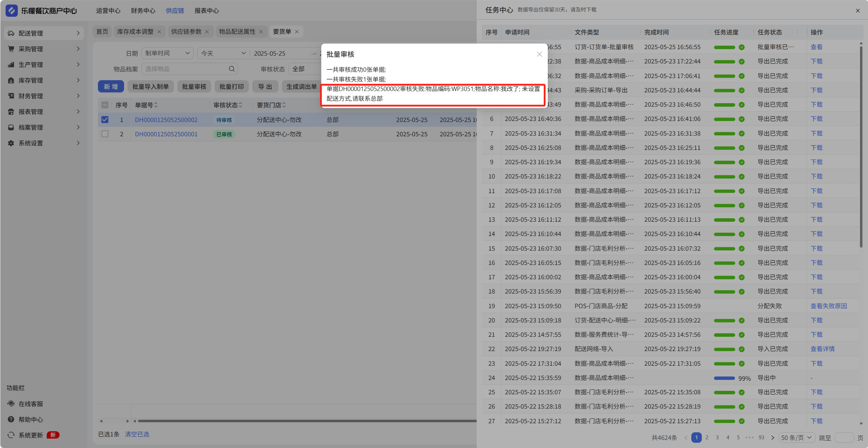Sort by 审核状态 column sort icon
This screenshot has width=868, height=448.
click(240, 105)
